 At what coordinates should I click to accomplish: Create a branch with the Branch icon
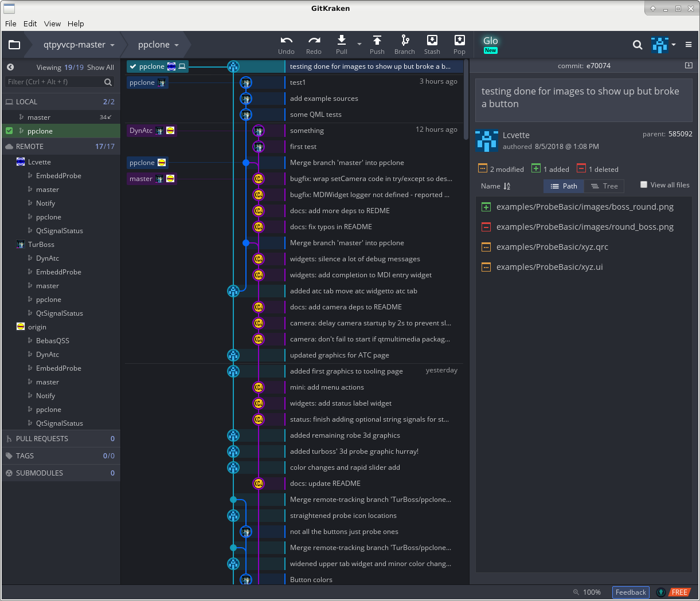pyautogui.click(x=405, y=40)
